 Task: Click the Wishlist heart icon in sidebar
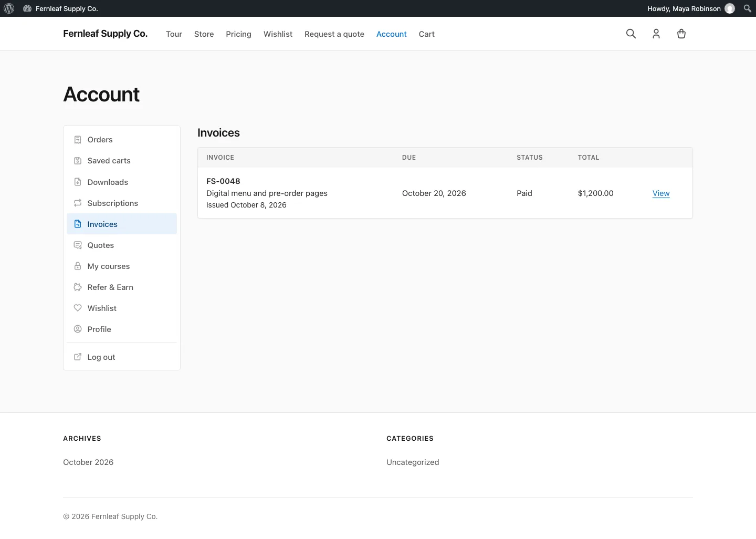click(78, 308)
